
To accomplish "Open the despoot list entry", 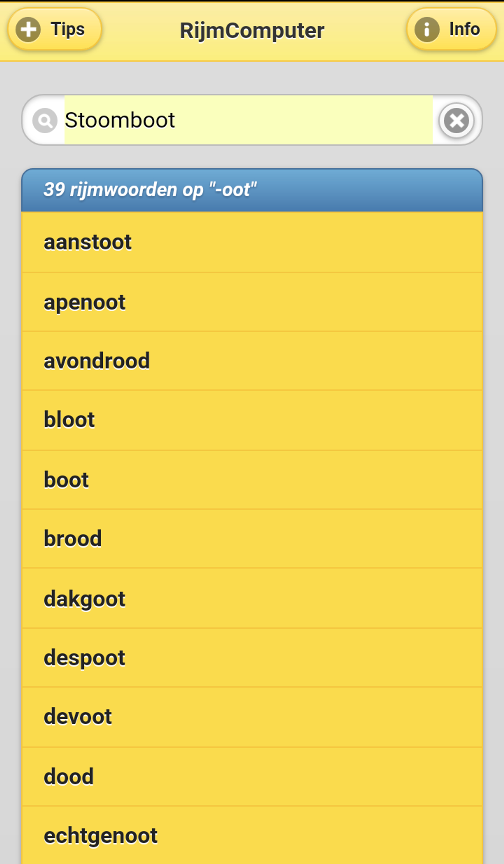I will click(x=252, y=658).
